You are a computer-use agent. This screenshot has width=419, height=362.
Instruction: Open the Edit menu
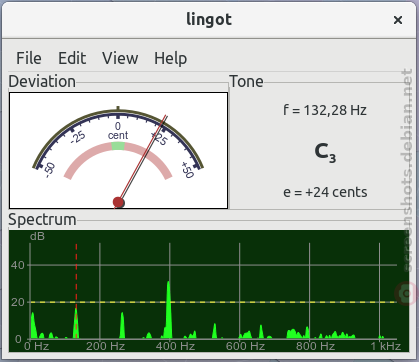(x=72, y=58)
